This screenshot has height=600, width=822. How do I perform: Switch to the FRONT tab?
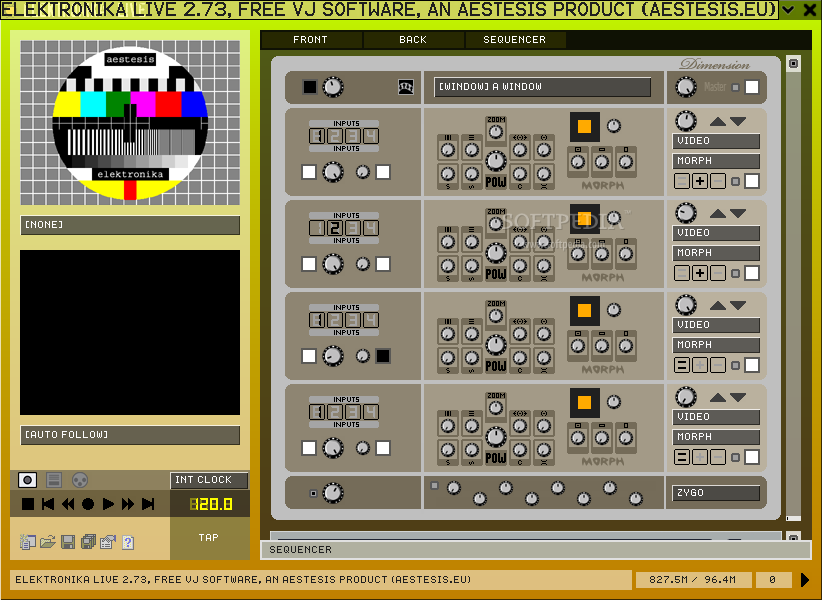310,40
